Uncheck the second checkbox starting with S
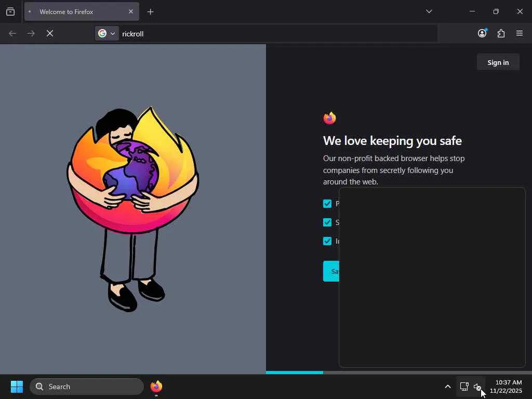This screenshot has width=532, height=399. [327, 222]
